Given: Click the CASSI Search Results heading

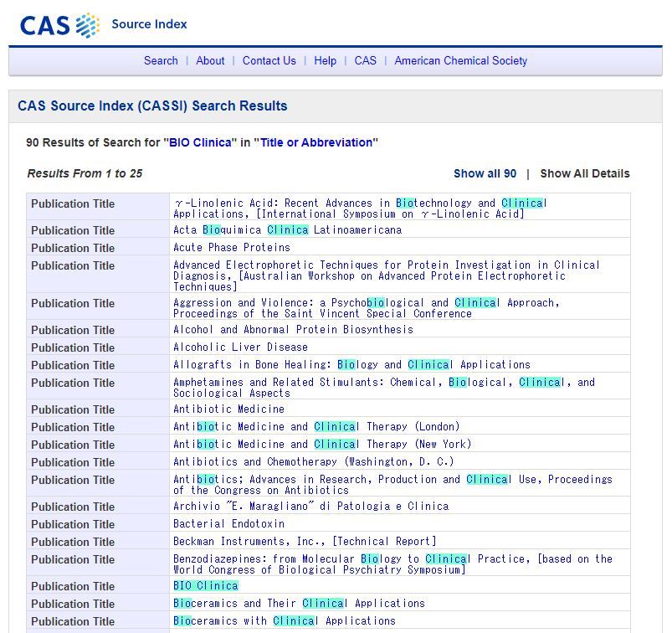Looking at the screenshot, I should [x=152, y=106].
